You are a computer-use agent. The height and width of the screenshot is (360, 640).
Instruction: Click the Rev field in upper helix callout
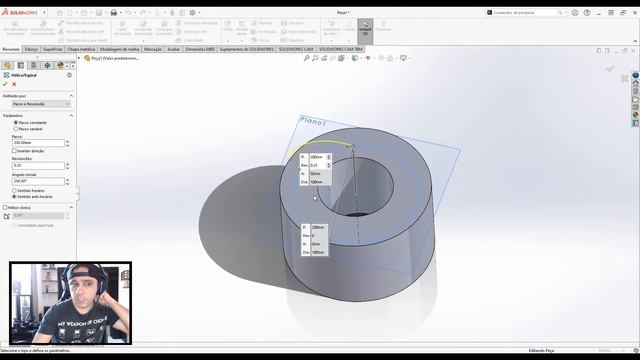click(318, 165)
